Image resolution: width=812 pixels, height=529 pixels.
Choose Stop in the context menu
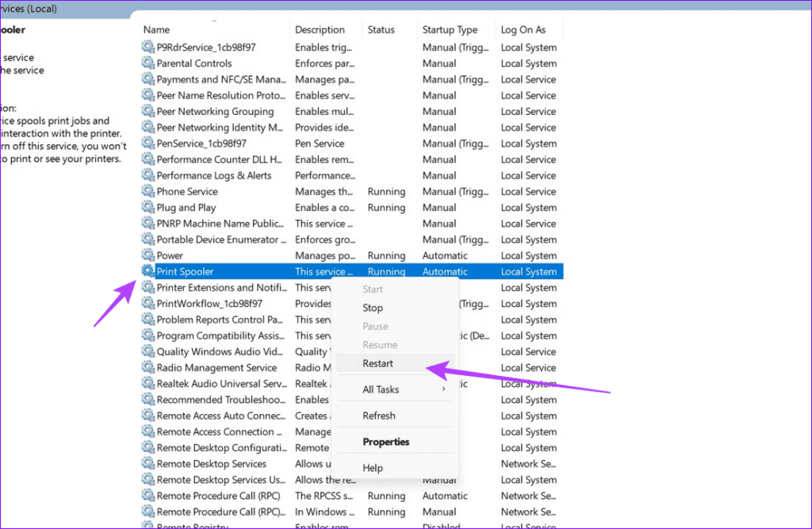373,308
